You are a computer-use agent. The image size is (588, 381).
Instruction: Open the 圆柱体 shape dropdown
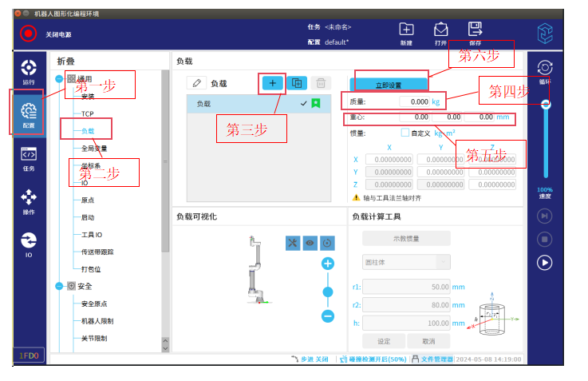(405, 262)
